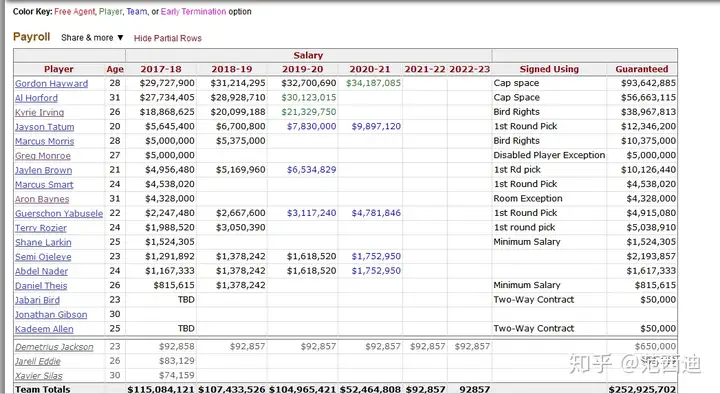Open Jonathan Gibson player link
720x394 pixels.
point(51,315)
